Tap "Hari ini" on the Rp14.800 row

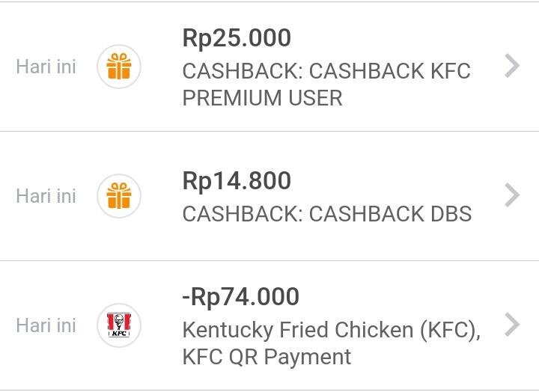46,196
